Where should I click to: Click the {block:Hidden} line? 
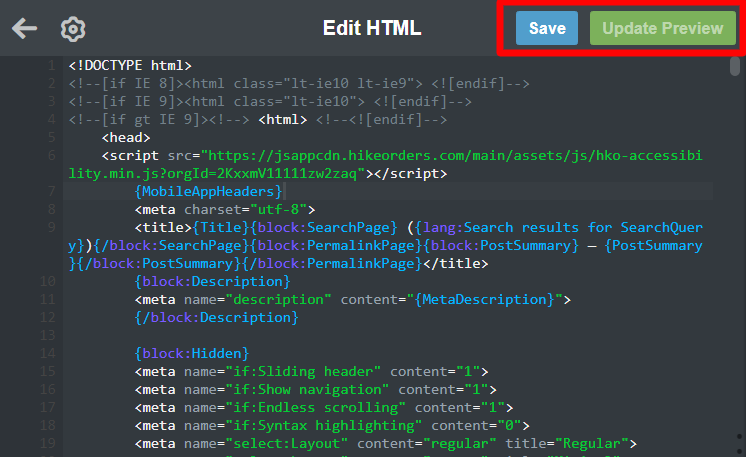(192, 353)
